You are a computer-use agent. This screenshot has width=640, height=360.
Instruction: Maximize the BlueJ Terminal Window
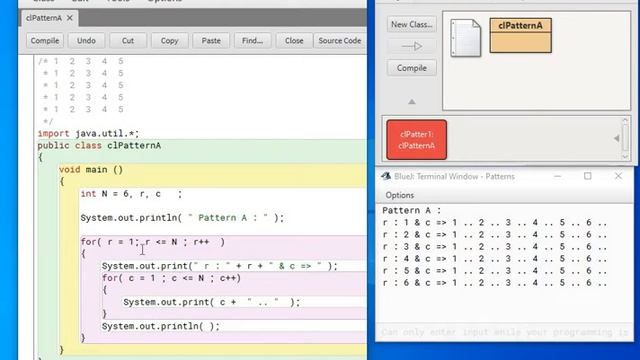[x=587, y=176]
